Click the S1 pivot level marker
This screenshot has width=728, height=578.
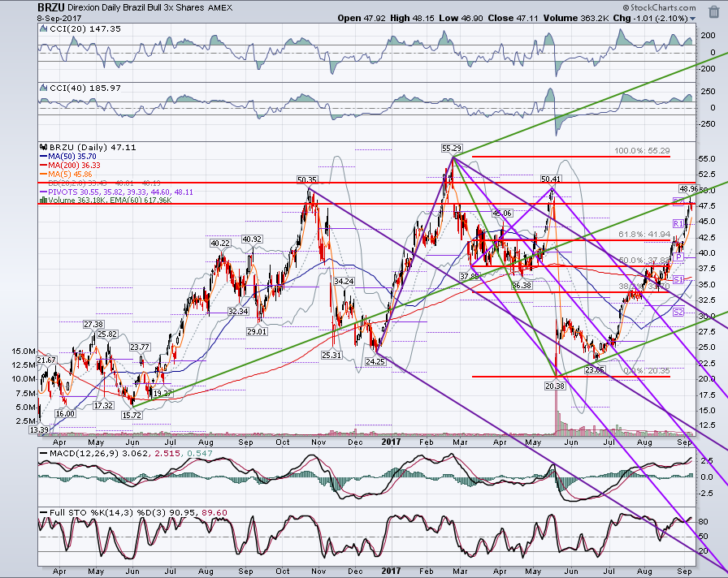[678, 280]
